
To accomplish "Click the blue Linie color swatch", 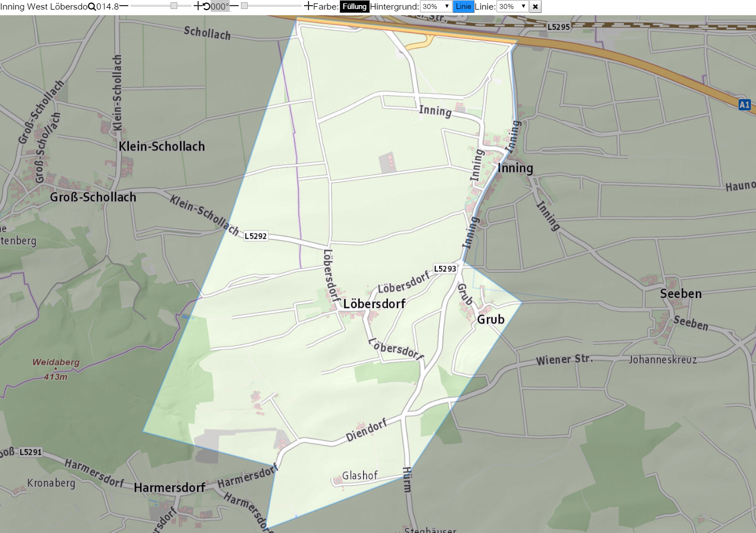I will (x=463, y=7).
